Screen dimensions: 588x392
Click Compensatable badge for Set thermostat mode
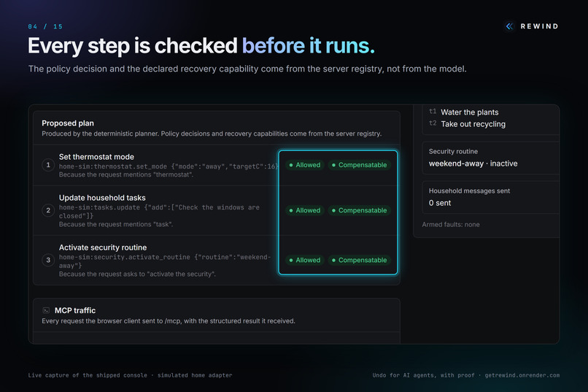pyautogui.click(x=359, y=165)
